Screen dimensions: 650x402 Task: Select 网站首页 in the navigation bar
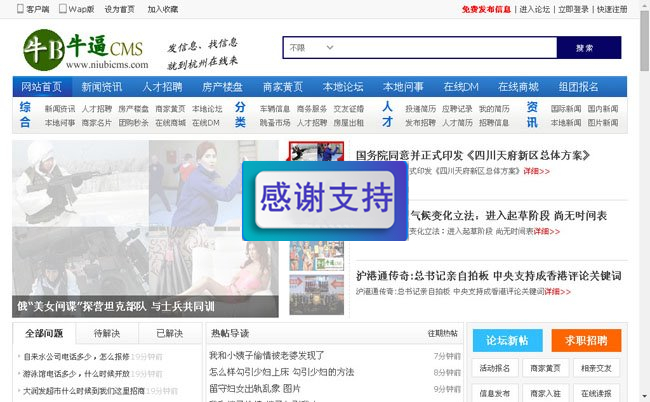[x=42, y=87]
